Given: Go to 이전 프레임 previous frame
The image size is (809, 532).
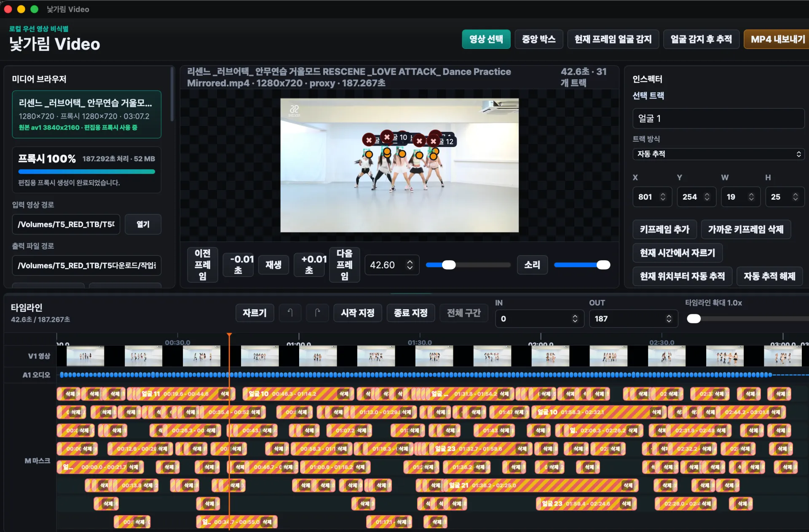Looking at the screenshot, I should coord(202,265).
